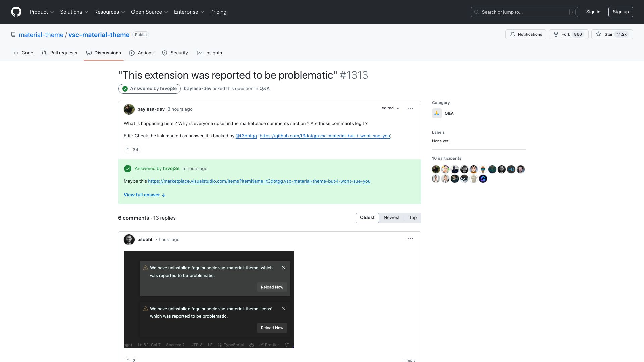
Task: Sort comments by Top
Action: pos(413,218)
